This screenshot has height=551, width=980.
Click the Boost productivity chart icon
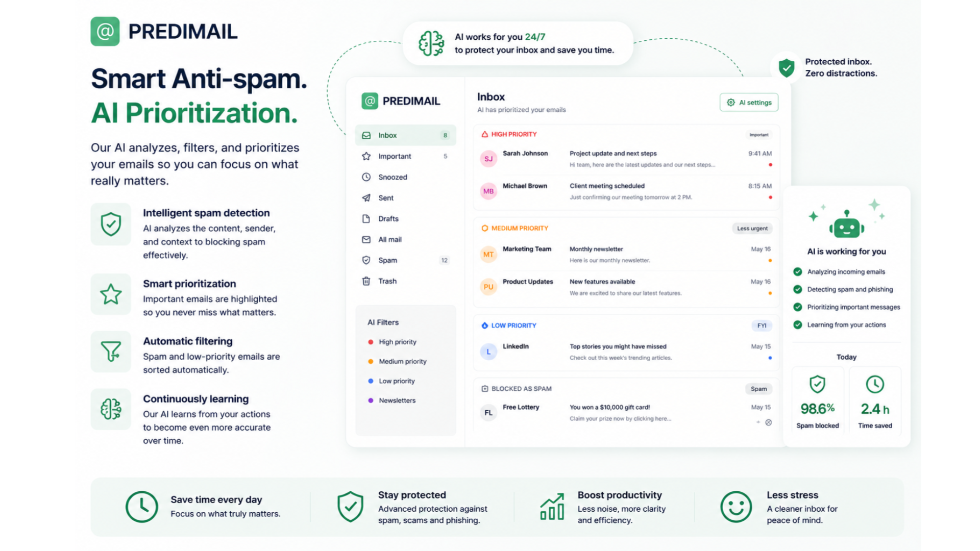point(552,507)
